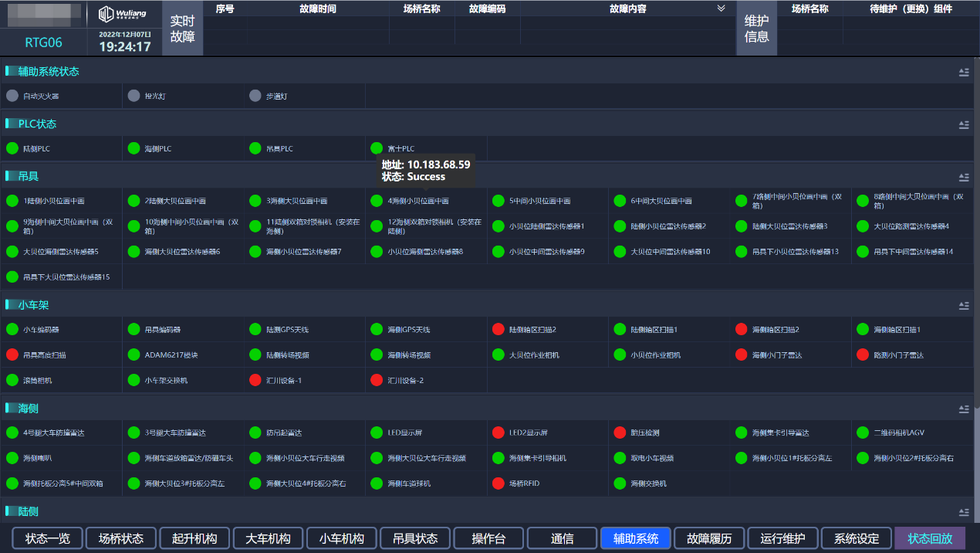
Task: Click the 小贝位作业相机 label
Action: point(656,355)
